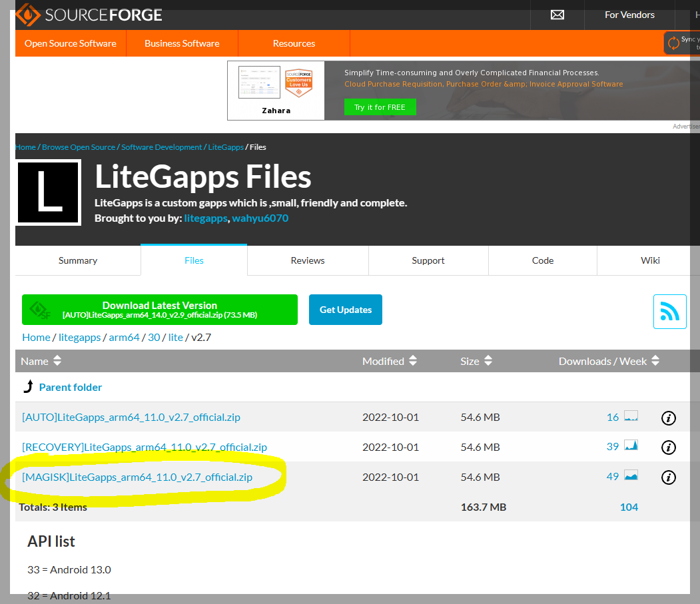The width and height of the screenshot is (700, 604).
Task: Open litegapps folder in file path
Action: point(80,337)
